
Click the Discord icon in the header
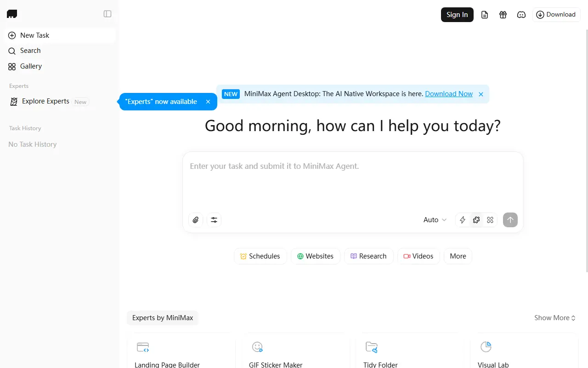(521, 14)
